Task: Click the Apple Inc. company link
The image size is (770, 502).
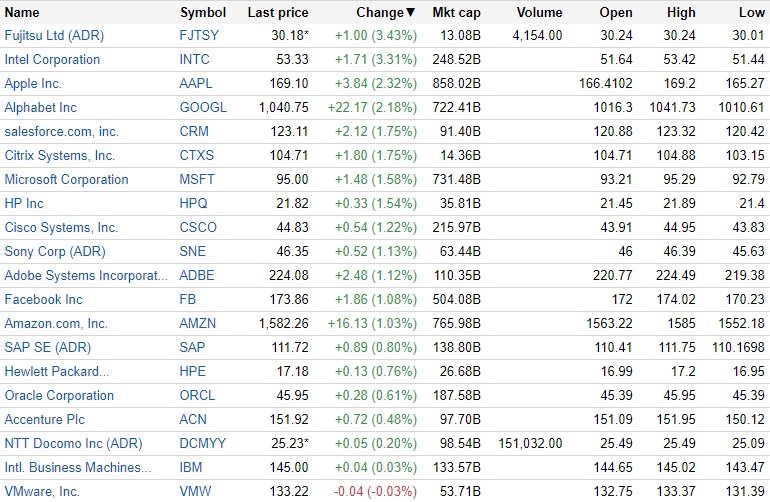Action: (33, 83)
